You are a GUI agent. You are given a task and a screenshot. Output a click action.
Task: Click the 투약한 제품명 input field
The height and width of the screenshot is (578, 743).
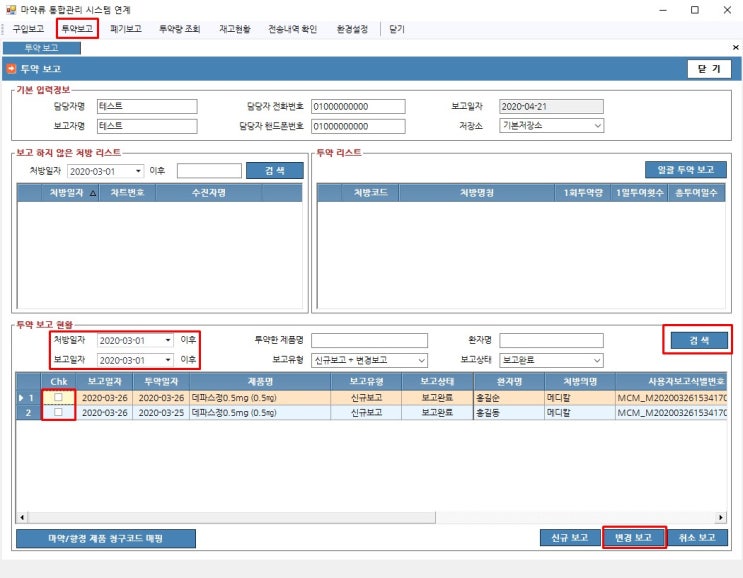369,340
